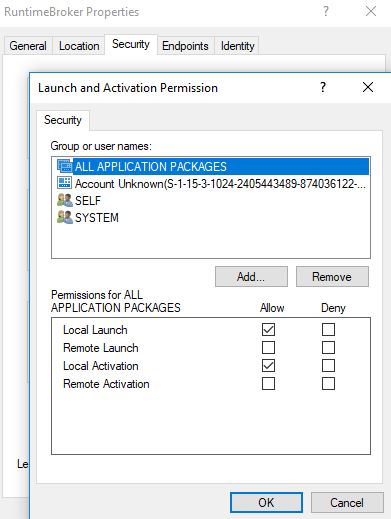Check Deny for Remote Activation
Screen dimensions: 391x519
tap(328, 384)
